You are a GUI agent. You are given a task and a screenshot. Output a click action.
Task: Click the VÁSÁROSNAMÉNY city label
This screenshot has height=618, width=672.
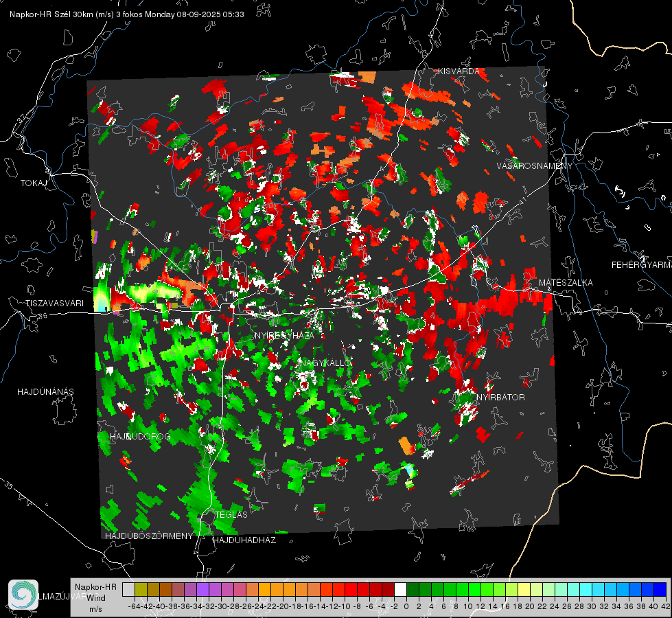coord(535,166)
